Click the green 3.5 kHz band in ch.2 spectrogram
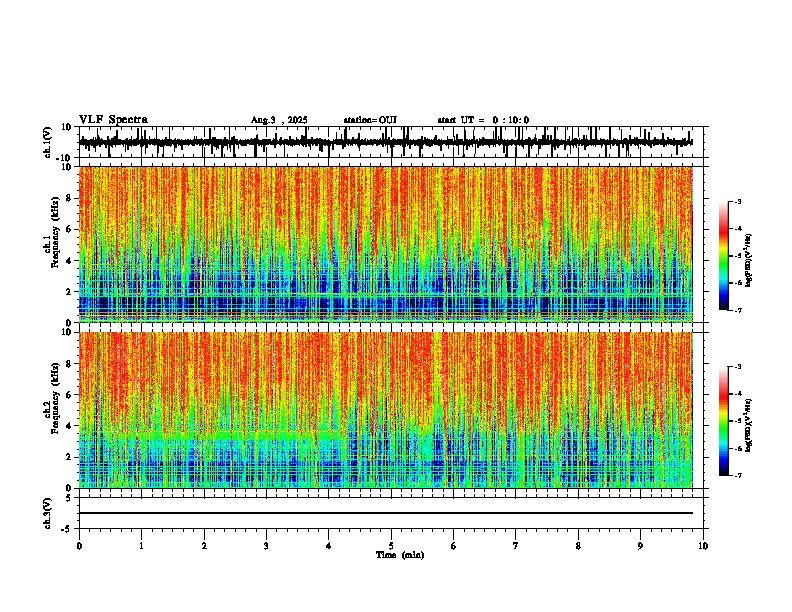Viewport: 792px width, 612px height. [222, 434]
